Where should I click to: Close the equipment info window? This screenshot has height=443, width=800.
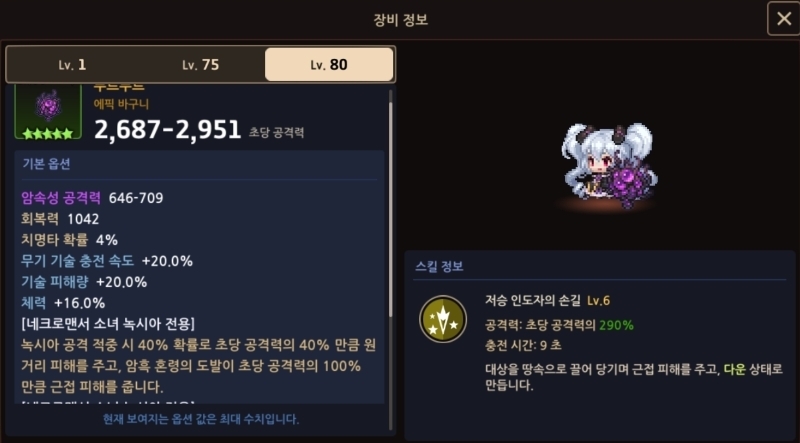pos(783,19)
